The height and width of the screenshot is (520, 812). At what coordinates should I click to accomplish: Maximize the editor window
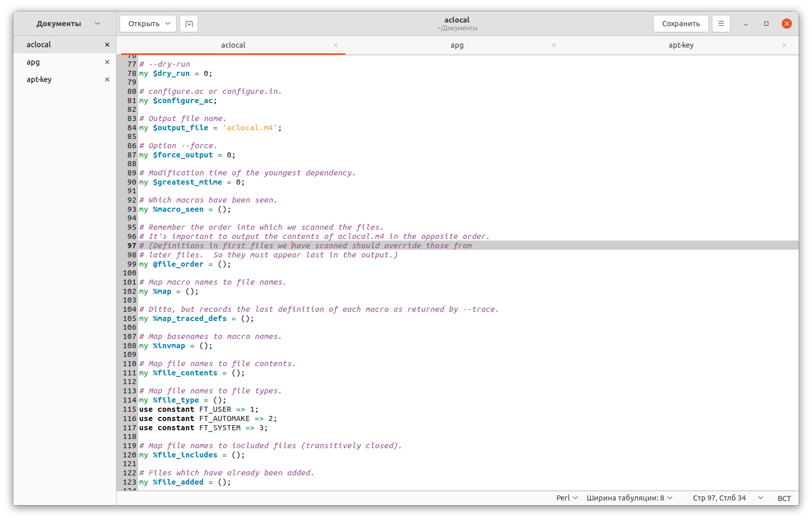pos(766,24)
